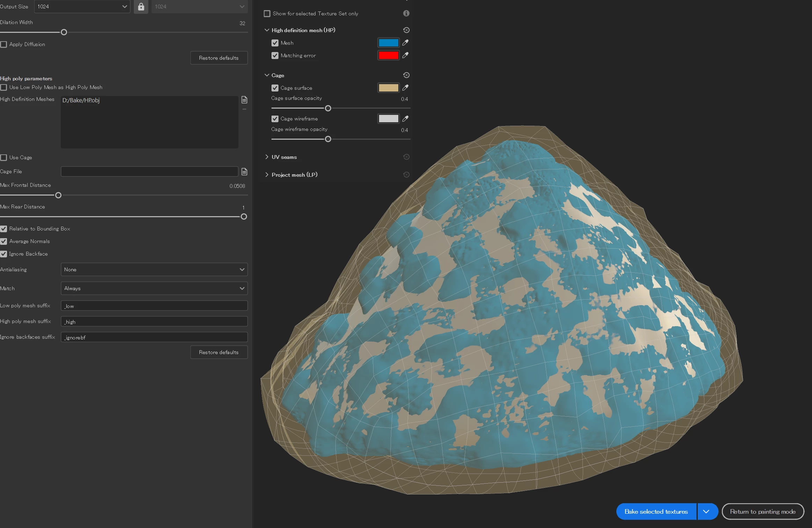Reset the High definition mesh section
The height and width of the screenshot is (528, 812).
point(406,30)
